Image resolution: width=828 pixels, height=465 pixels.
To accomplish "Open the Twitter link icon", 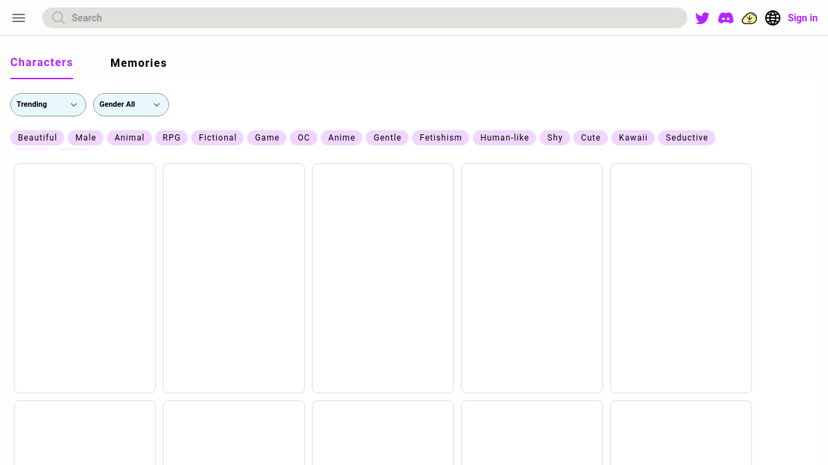I will coord(702,18).
